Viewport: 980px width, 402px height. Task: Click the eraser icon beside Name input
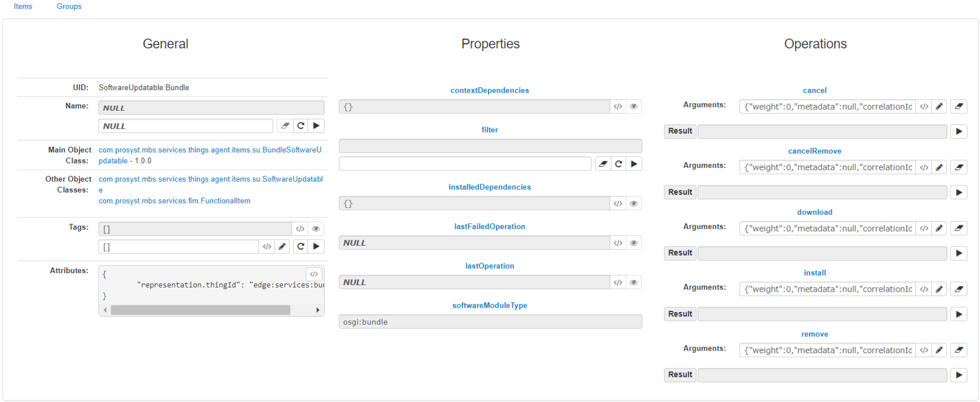pos(285,126)
